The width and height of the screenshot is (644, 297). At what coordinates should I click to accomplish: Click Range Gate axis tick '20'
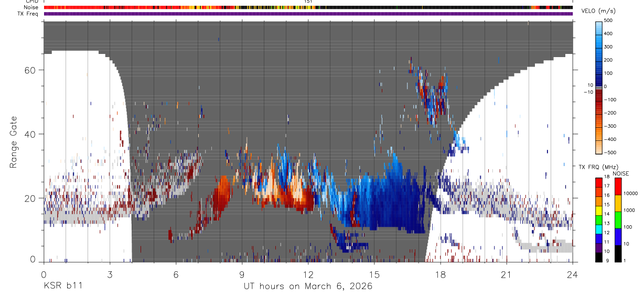[30, 199]
